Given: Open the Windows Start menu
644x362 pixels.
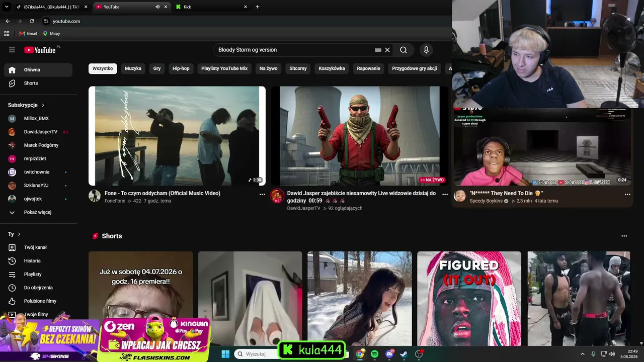Looking at the screenshot, I should click(x=225, y=354).
